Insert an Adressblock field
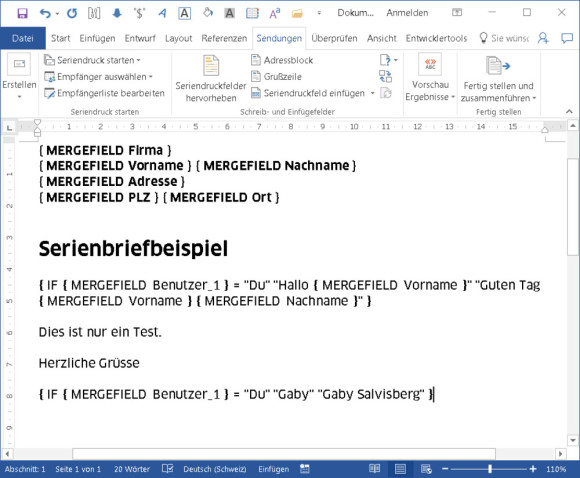 coord(282,60)
